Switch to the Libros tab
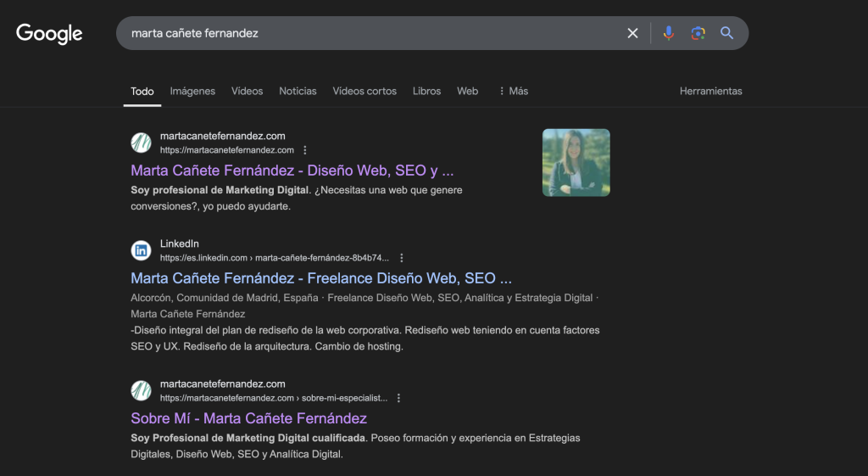868x476 pixels. tap(427, 91)
